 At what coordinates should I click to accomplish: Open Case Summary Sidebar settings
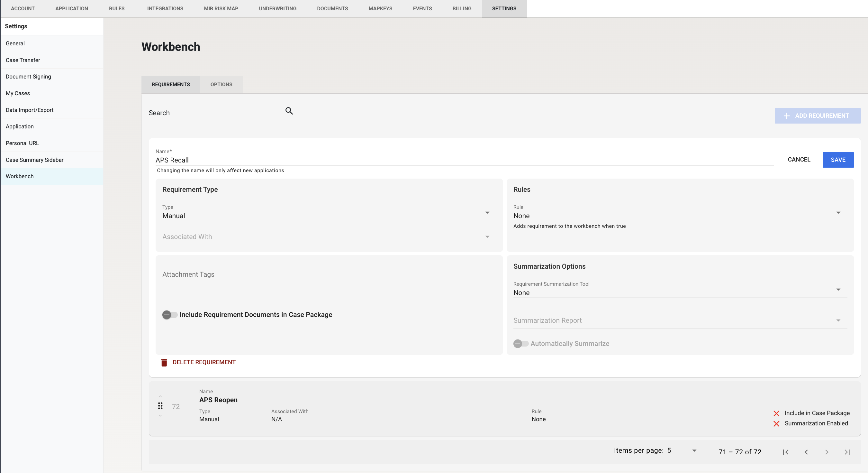[x=52, y=160]
